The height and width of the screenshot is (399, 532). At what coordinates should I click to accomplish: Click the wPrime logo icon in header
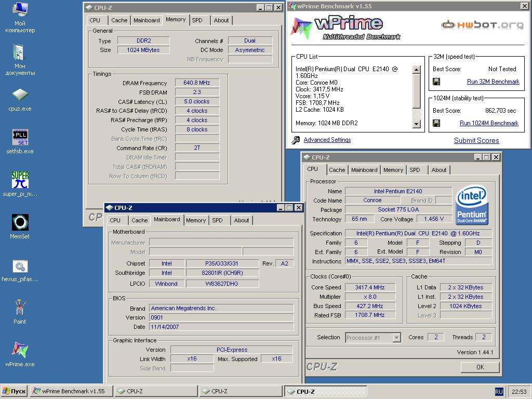[x=301, y=29]
